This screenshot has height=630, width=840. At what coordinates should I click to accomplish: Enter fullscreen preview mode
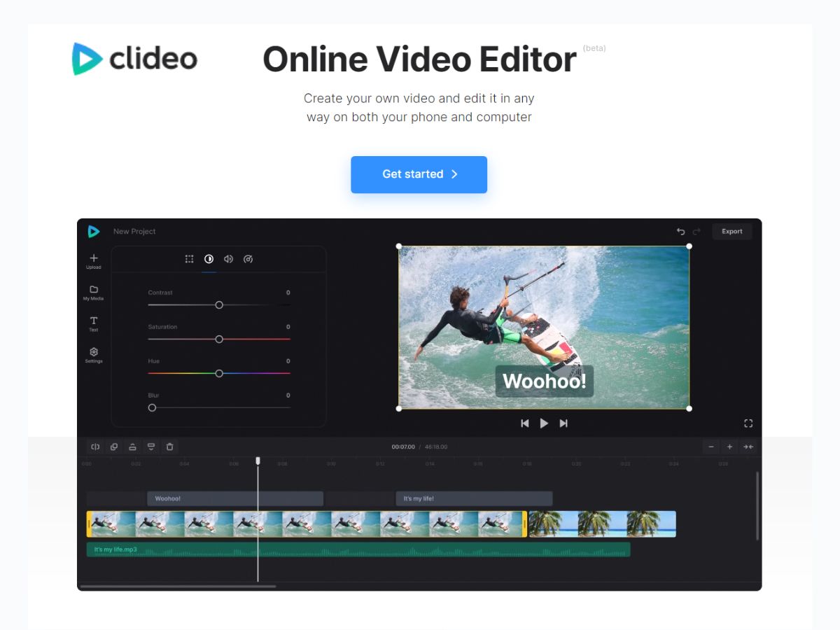click(x=748, y=423)
